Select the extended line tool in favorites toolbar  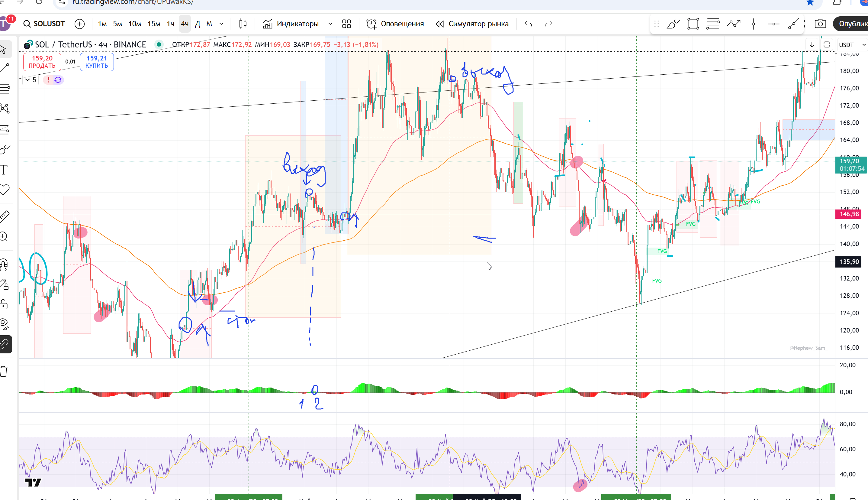(793, 24)
